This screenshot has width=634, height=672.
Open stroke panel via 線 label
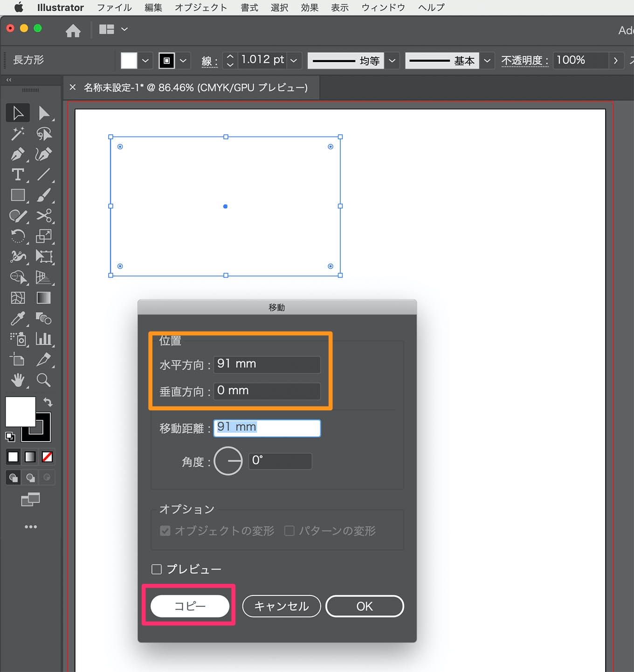(x=209, y=61)
